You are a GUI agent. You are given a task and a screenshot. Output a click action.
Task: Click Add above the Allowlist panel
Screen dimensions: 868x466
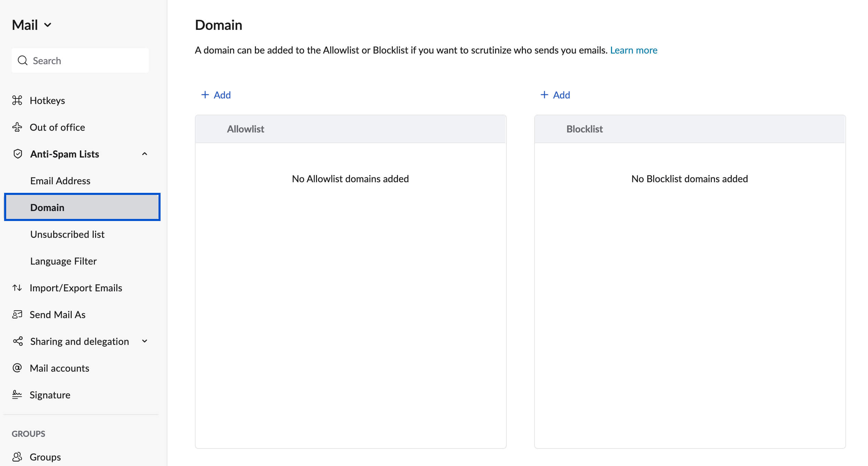coord(216,95)
